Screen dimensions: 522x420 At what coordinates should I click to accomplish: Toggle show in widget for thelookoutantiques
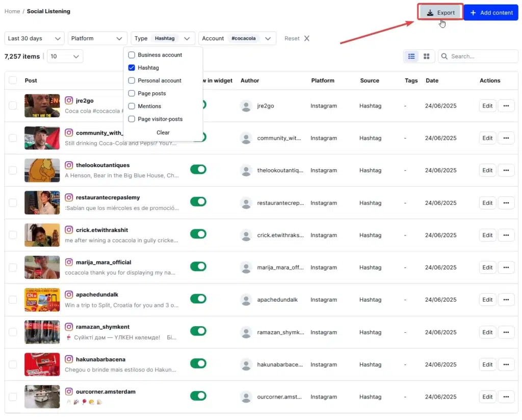click(198, 169)
